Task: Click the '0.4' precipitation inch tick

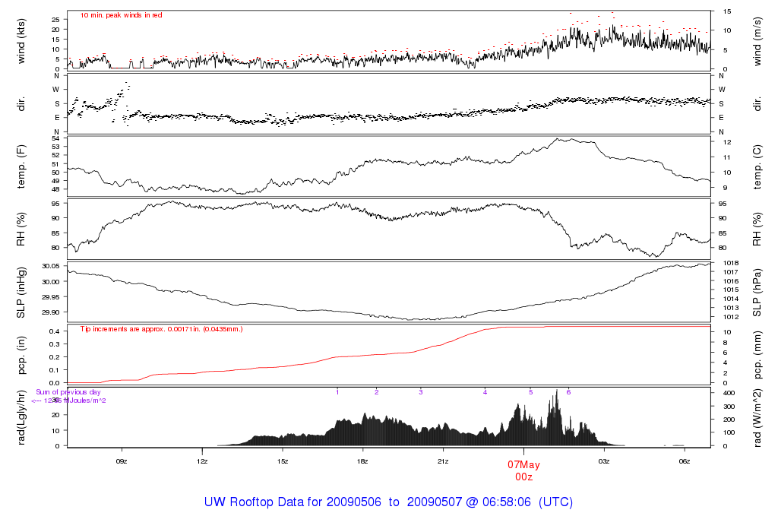Action: [55, 331]
